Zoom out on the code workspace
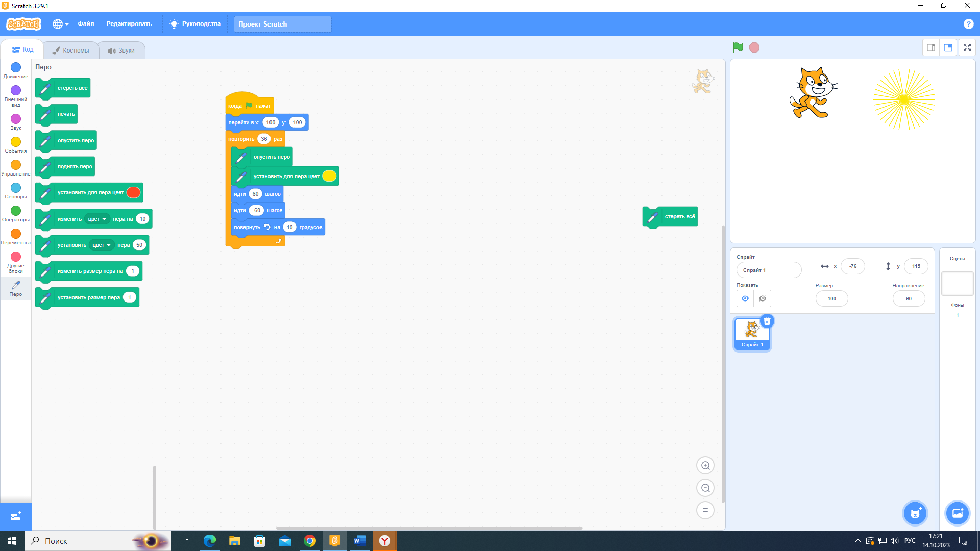 pos(705,488)
